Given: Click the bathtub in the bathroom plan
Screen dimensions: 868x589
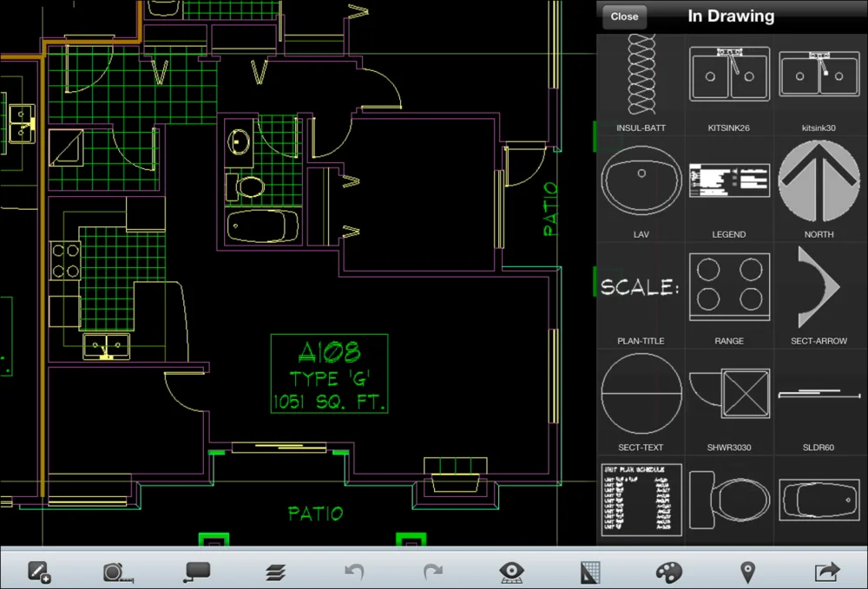Looking at the screenshot, I should point(262,226).
